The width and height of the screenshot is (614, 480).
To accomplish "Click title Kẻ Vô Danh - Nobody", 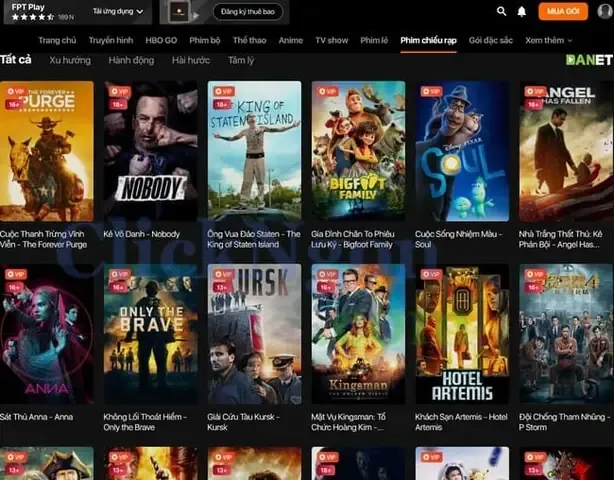I will click(x=142, y=234).
